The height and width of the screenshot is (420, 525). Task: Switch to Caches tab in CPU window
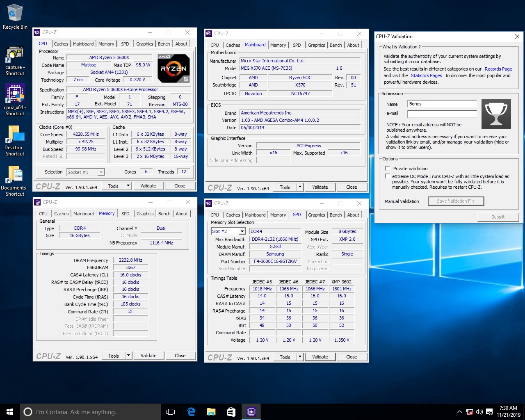[61, 44]
